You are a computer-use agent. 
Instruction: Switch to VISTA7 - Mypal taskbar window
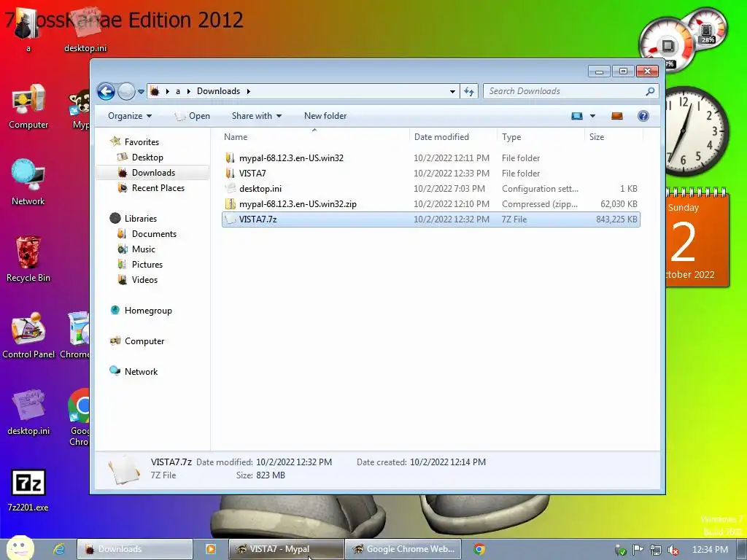pos(286,549)
